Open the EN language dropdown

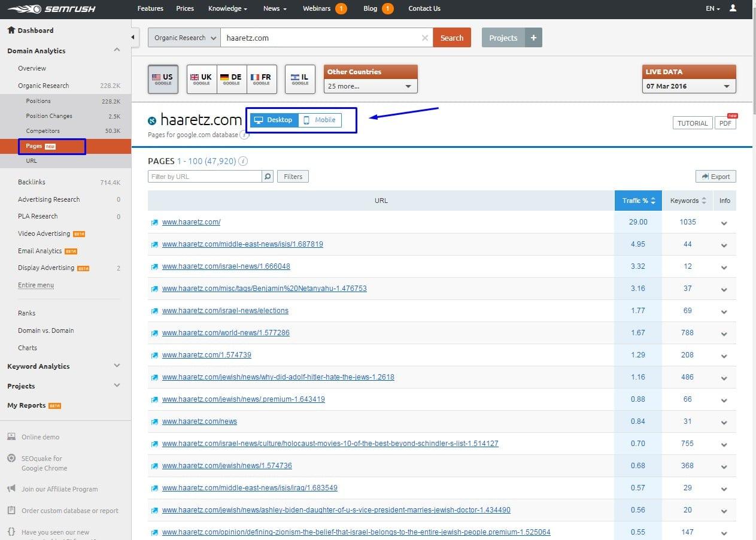712,8
